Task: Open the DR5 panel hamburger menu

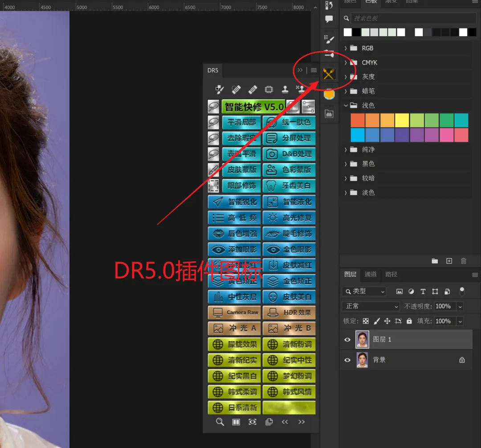Action: [314, 70]
